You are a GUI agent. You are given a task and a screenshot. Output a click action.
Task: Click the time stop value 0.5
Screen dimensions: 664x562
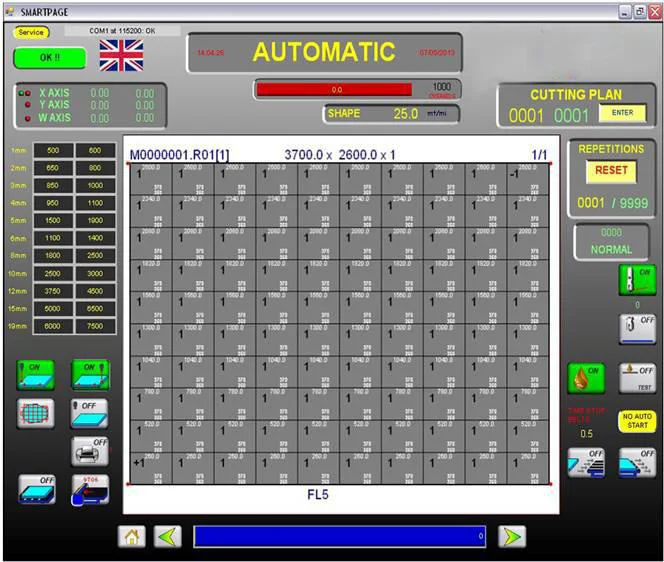point(586,434)
